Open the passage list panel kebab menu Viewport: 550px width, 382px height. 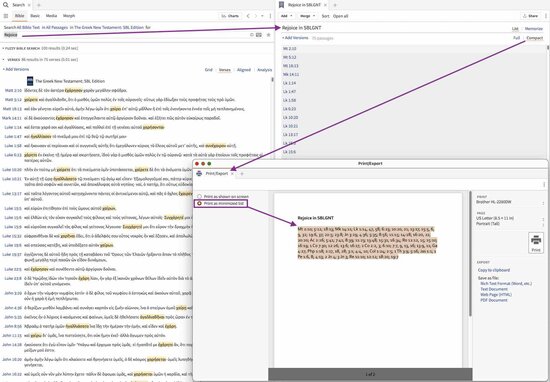click(545, 16)
